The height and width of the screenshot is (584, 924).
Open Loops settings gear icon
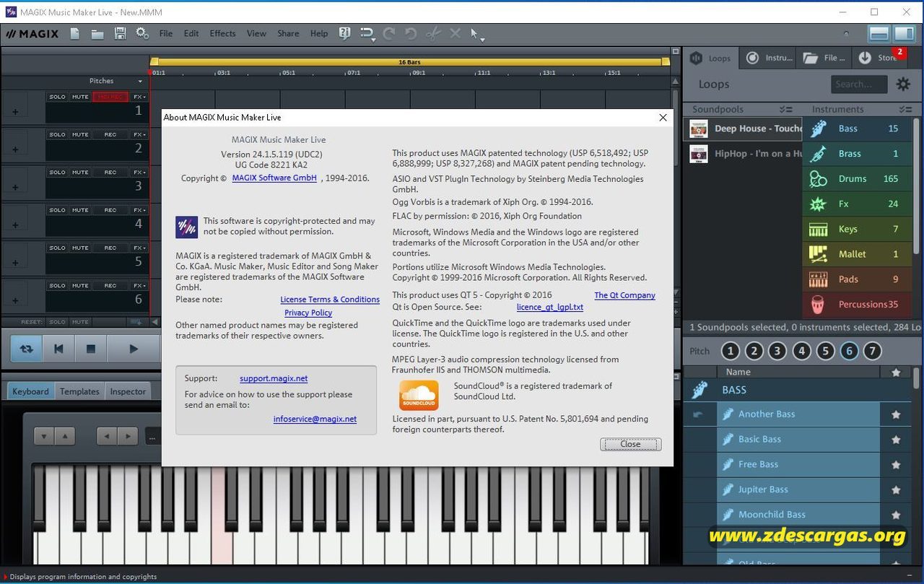pos(903,84)
